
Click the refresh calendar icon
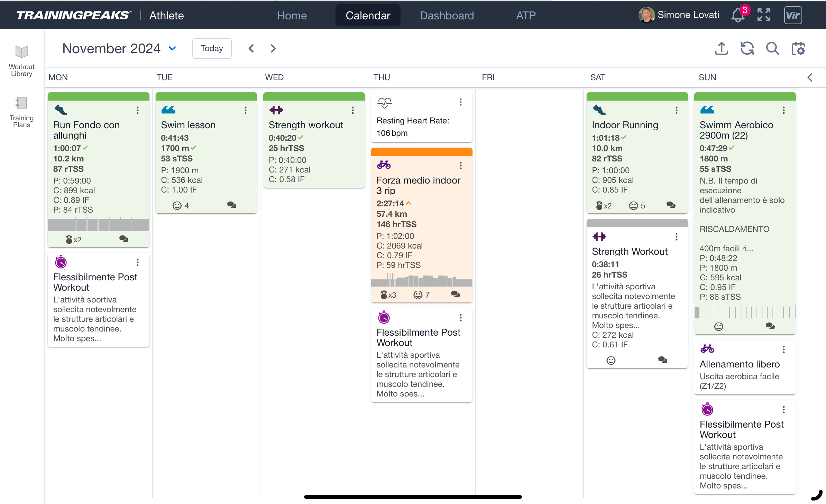(x=747, y=49)
